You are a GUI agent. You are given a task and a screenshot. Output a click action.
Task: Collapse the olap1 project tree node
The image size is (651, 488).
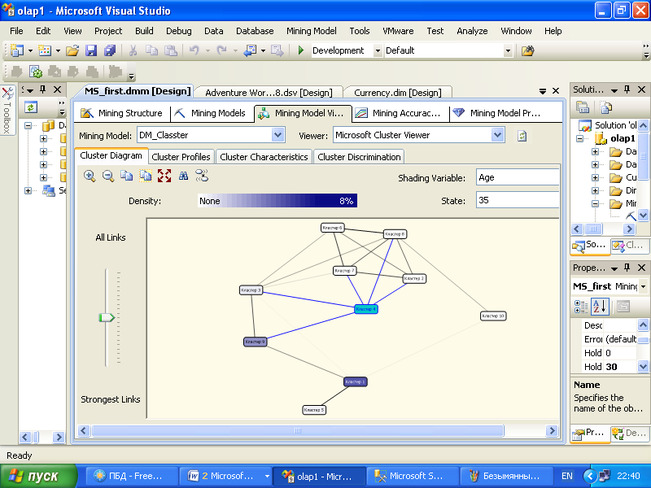(x=581, y=139)
